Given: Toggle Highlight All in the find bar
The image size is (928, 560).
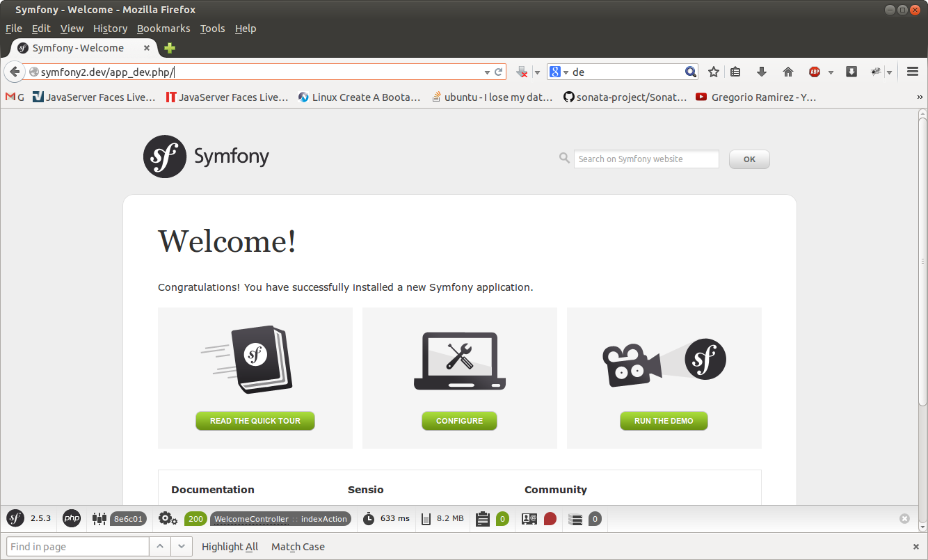Looking at the screenshot, I should point(230,546).
